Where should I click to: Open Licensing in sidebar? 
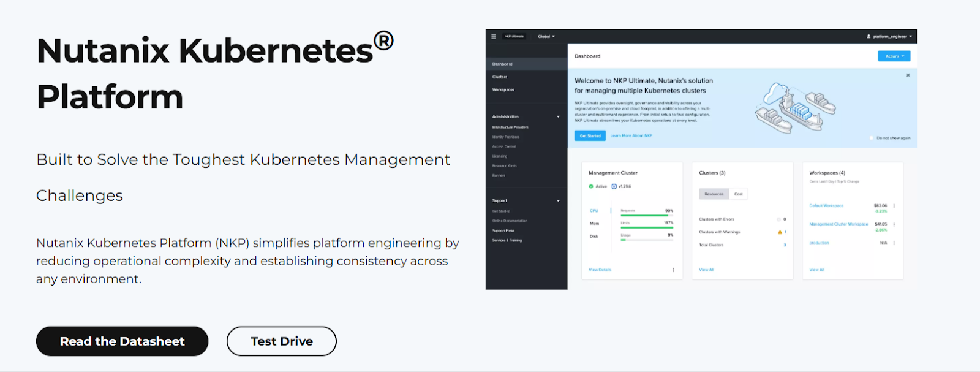(500, 156)
